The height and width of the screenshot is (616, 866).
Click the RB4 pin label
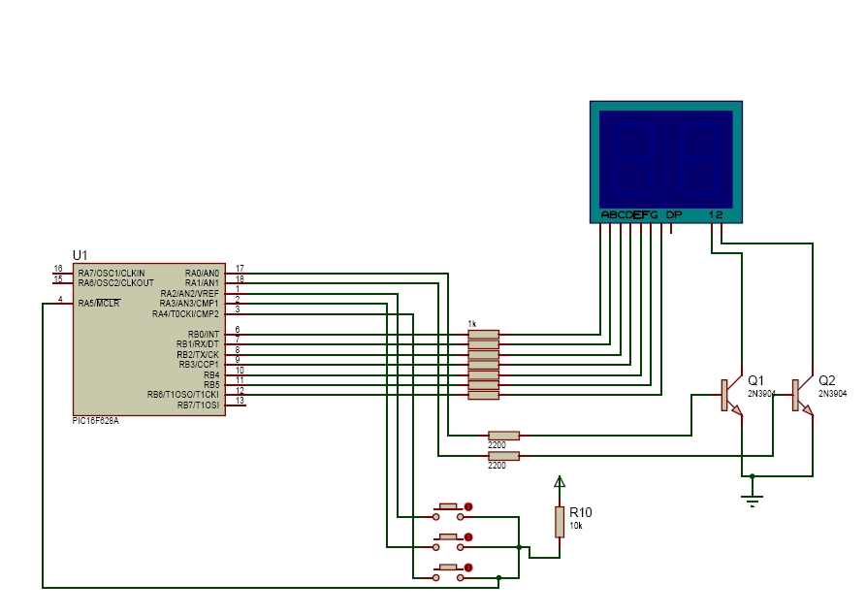(x=211, y=375)
